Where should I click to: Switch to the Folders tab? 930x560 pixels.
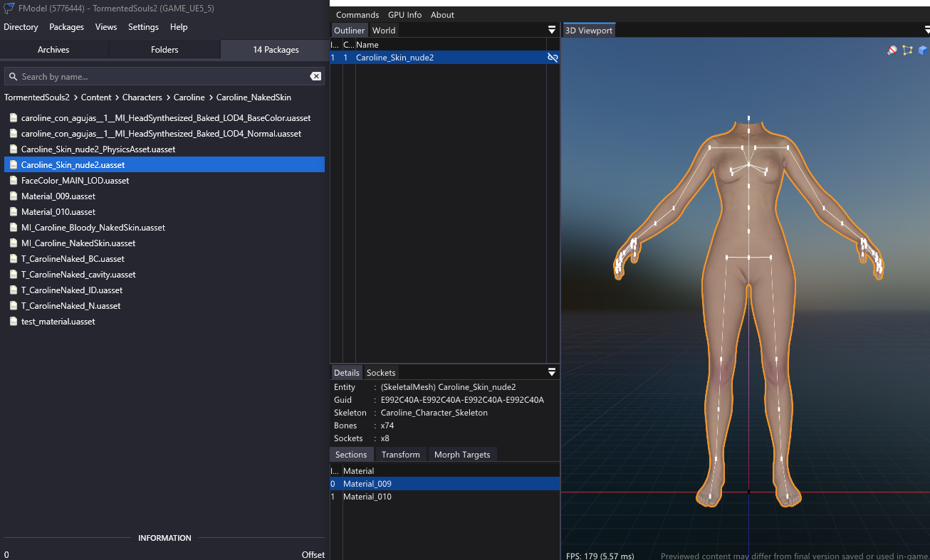[164, 50]
